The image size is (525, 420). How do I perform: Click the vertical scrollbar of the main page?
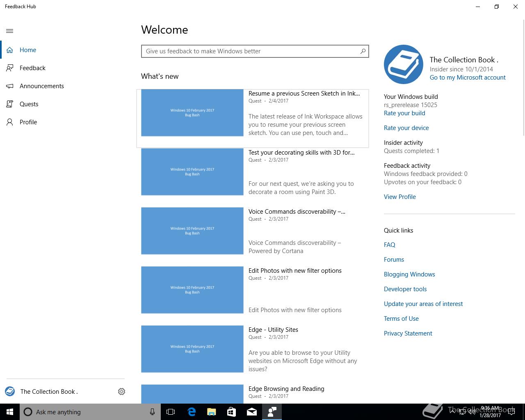click(523, 78)
